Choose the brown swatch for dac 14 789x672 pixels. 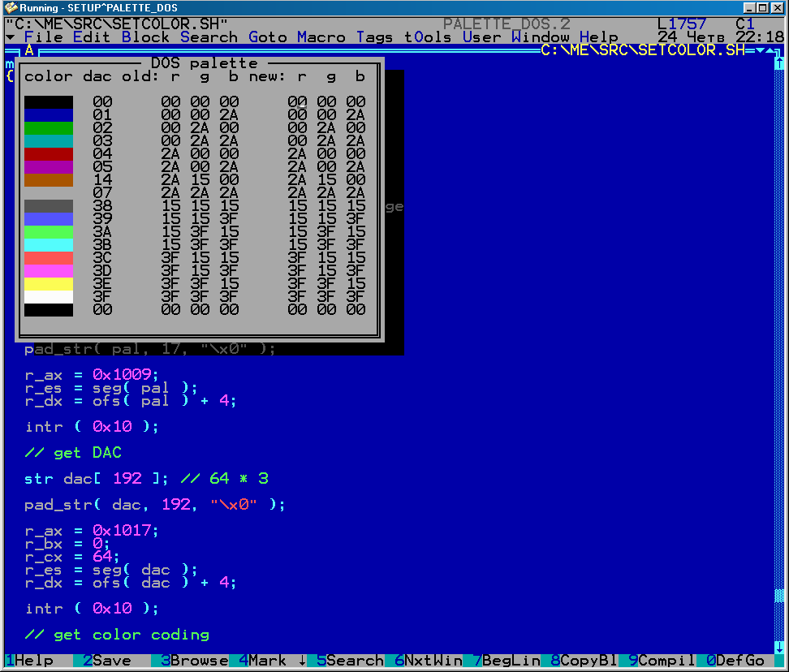point(49,180)
